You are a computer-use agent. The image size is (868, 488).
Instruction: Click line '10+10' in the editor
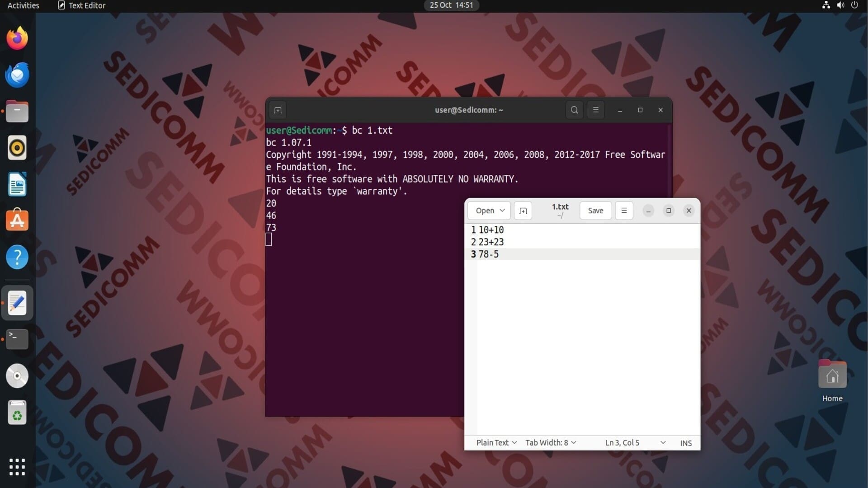coord(491,230)
